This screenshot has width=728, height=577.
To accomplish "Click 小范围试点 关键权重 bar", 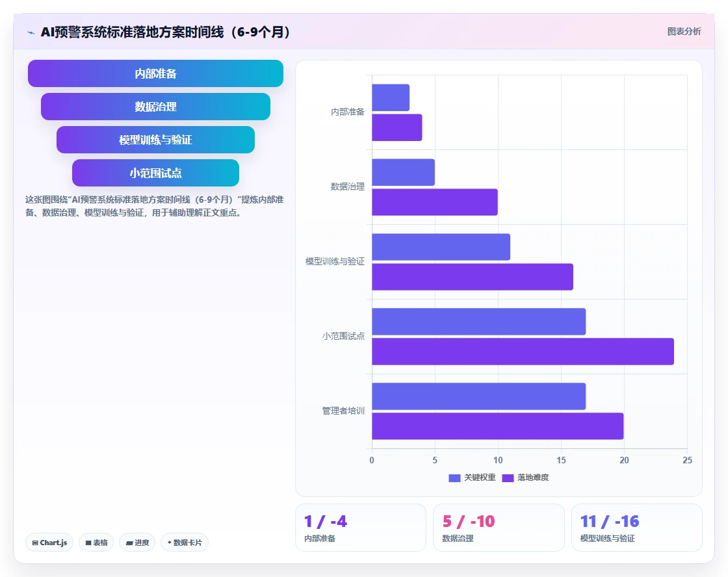I will click(478, 322).
